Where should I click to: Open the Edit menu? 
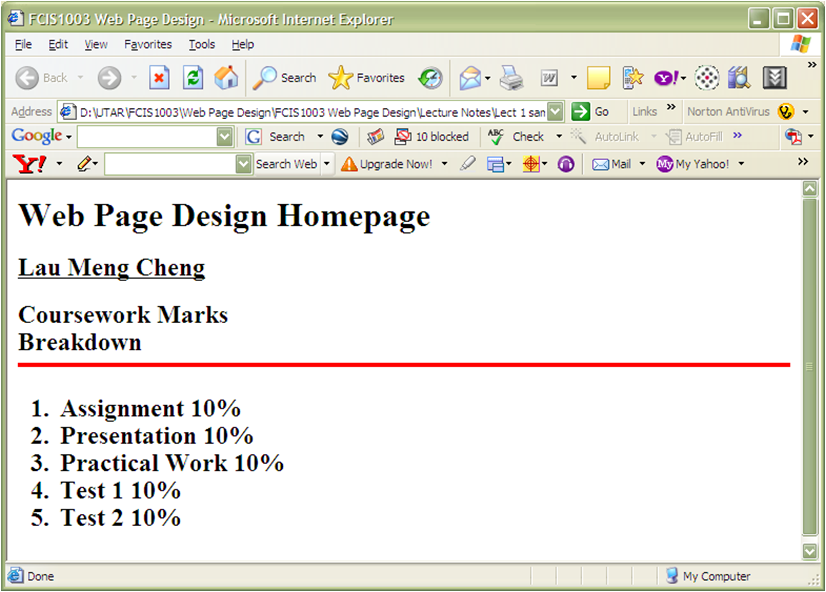58,44
